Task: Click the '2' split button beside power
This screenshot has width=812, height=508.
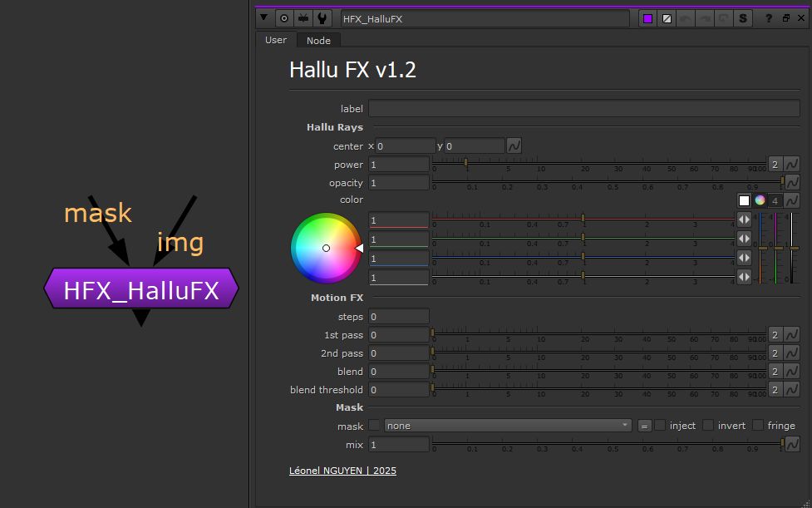Action: [775, 165]
